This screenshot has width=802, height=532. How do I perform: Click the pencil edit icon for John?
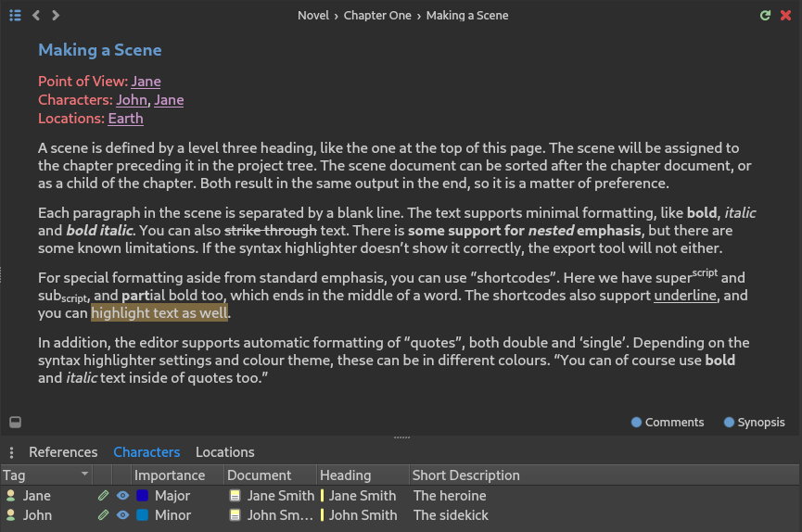(x=103, y=514)
